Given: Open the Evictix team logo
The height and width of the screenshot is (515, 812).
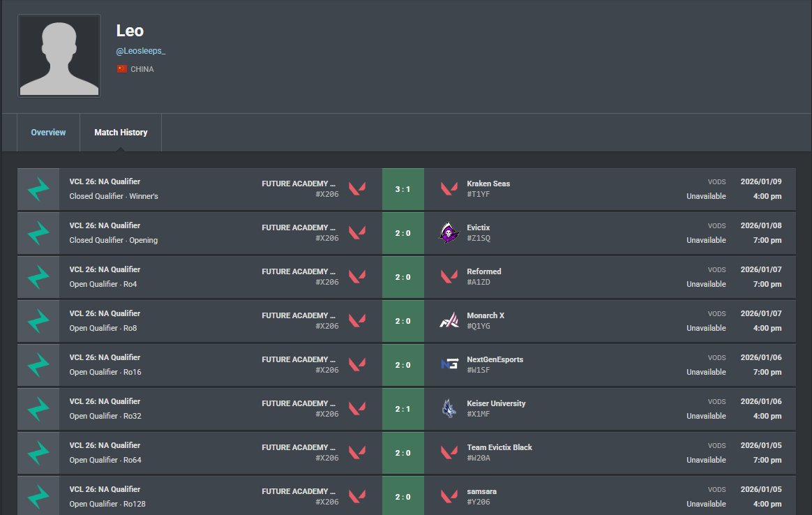Looking at the screenshot, I should [x=449, y=232].
